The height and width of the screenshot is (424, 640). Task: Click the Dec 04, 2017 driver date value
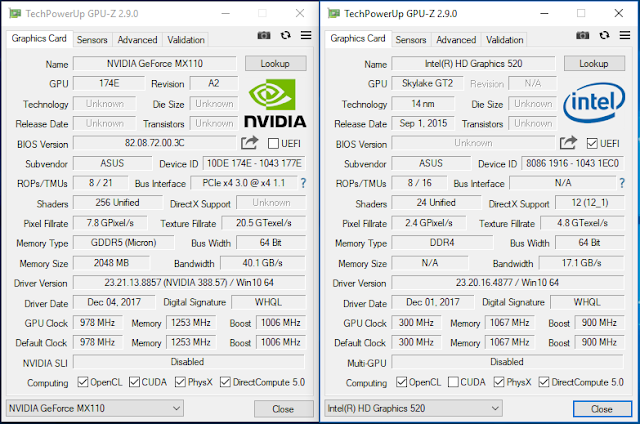click(114, 302)
